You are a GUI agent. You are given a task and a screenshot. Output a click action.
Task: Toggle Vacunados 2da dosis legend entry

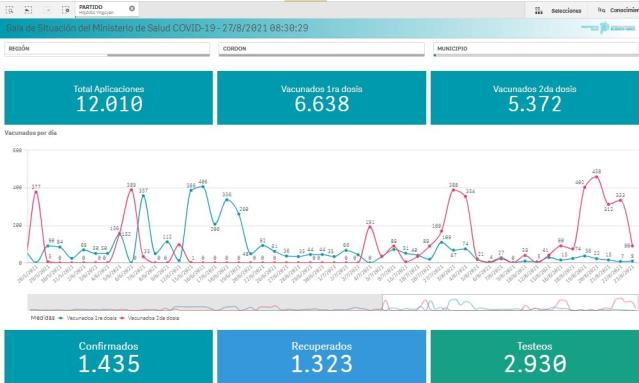[150, 318]
